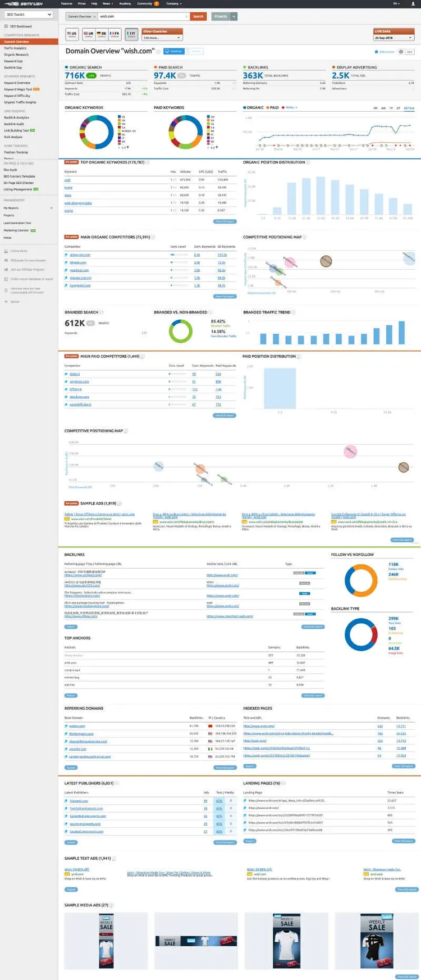
Task: Open the settings gear icon near PDF
Action: (x=401, y=52)
